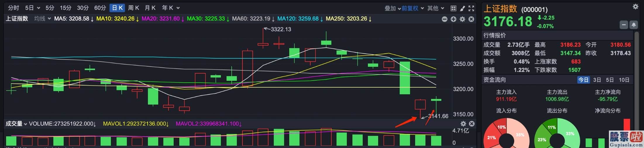This screenshot has height=148, width=644.
Task: Open volume sub-chart settings gear
Action: point(463,123)
